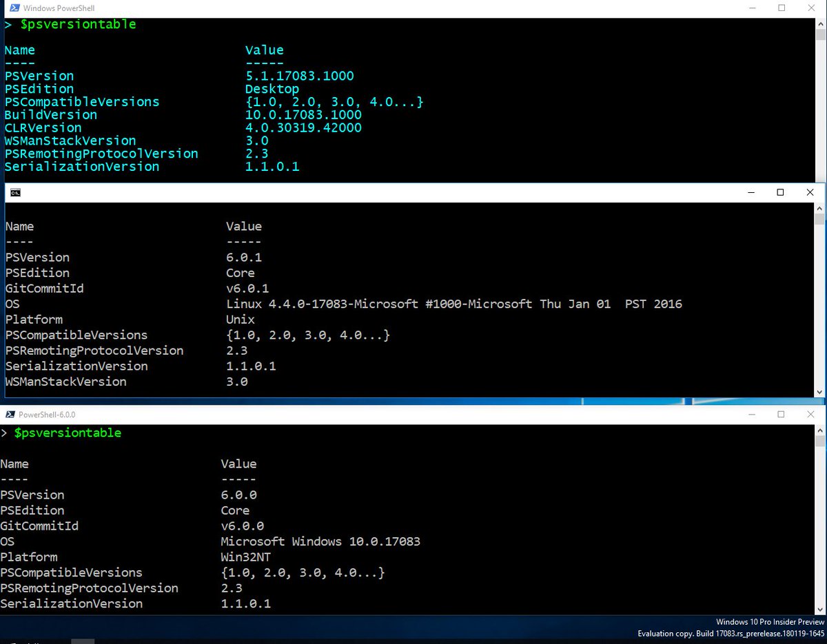Click scrollbar thumb in middle console window
The height and width of the screenshot is (644, 827).
[819, 219]
